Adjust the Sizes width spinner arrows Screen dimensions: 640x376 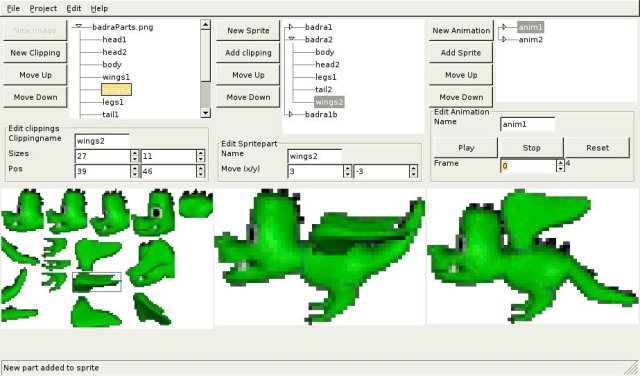point(135,156)
